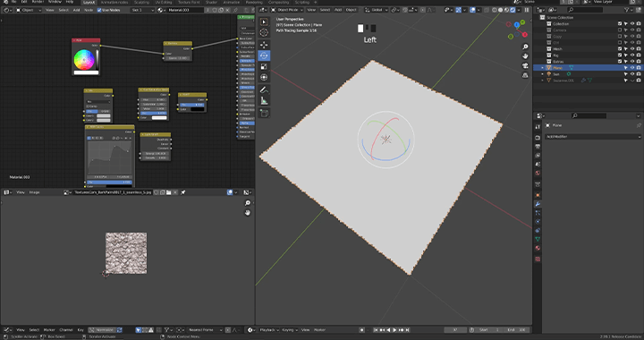
Task: Toggle camera view icon in viewport
Action: coord(525,65)
